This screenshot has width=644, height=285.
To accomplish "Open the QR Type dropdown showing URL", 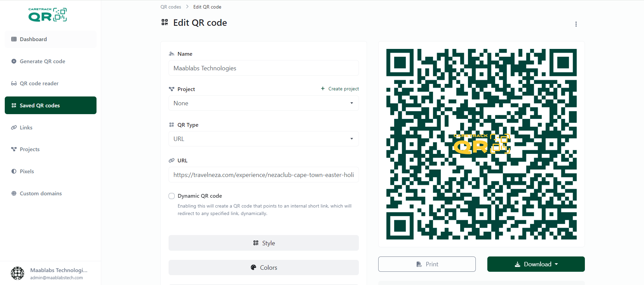I will point(264,139).
